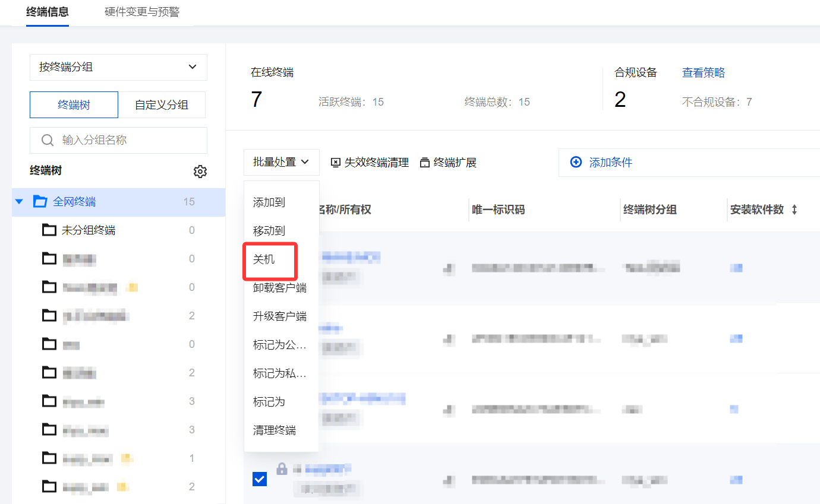The image size is (820, 504).
Task: Uncheck the selected terminal row checkbox
Action: (x=260, y=479)
